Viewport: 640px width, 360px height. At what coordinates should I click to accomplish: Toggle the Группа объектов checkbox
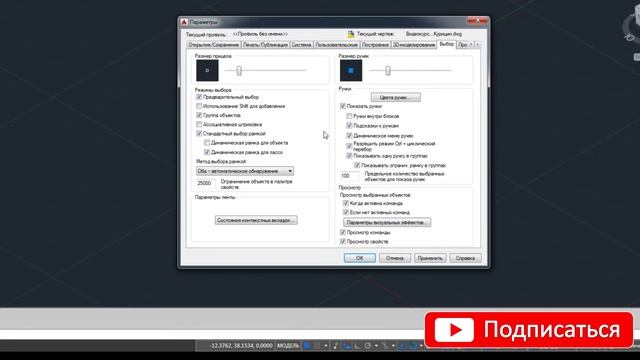(x=199, y=116)
